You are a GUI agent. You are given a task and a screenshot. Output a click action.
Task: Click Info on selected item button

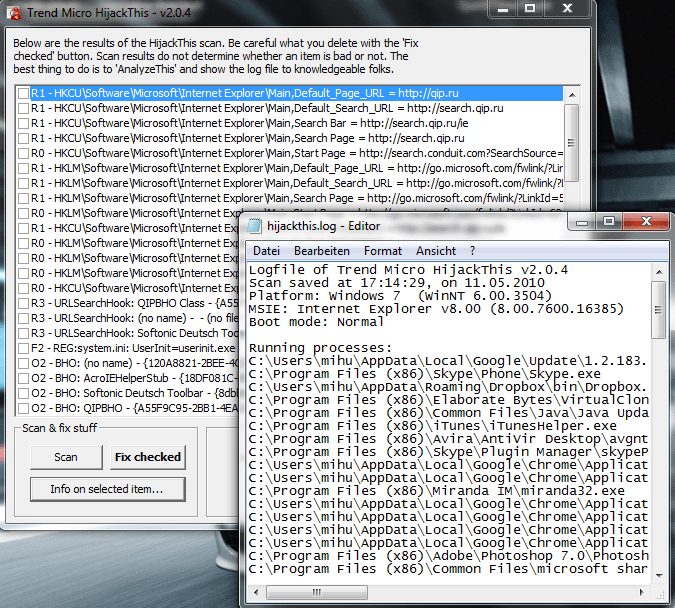[x=107, y=490]
